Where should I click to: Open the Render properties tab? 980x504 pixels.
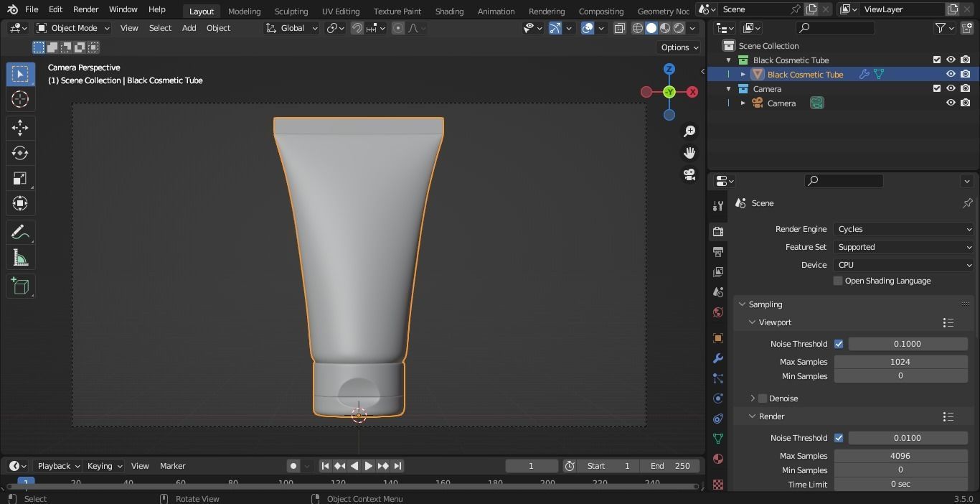718,231
